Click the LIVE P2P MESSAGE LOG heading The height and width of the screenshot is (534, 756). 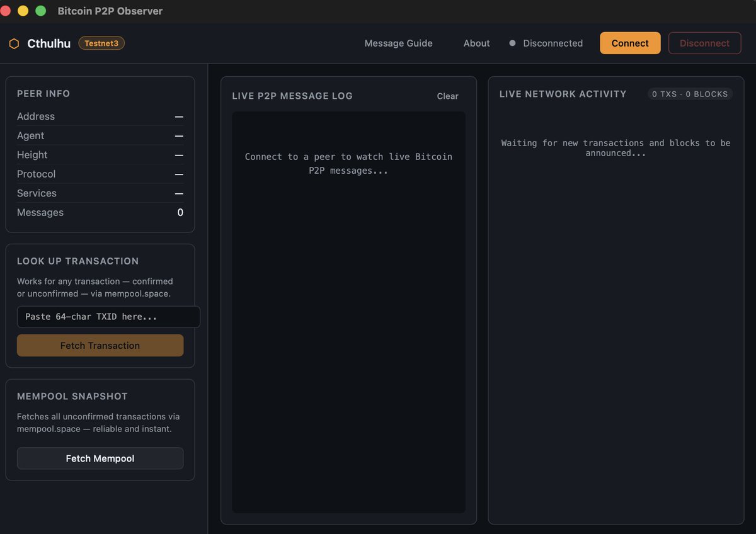[x=292, y=96]
